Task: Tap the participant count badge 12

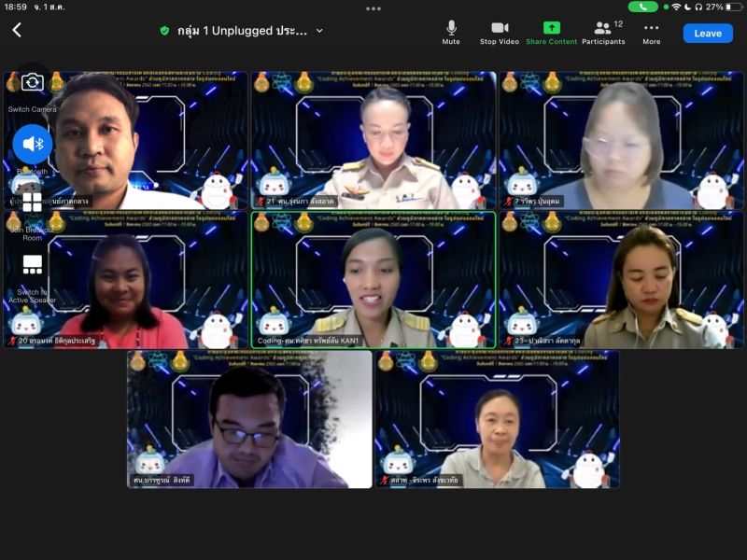Action: pos(618,24)
